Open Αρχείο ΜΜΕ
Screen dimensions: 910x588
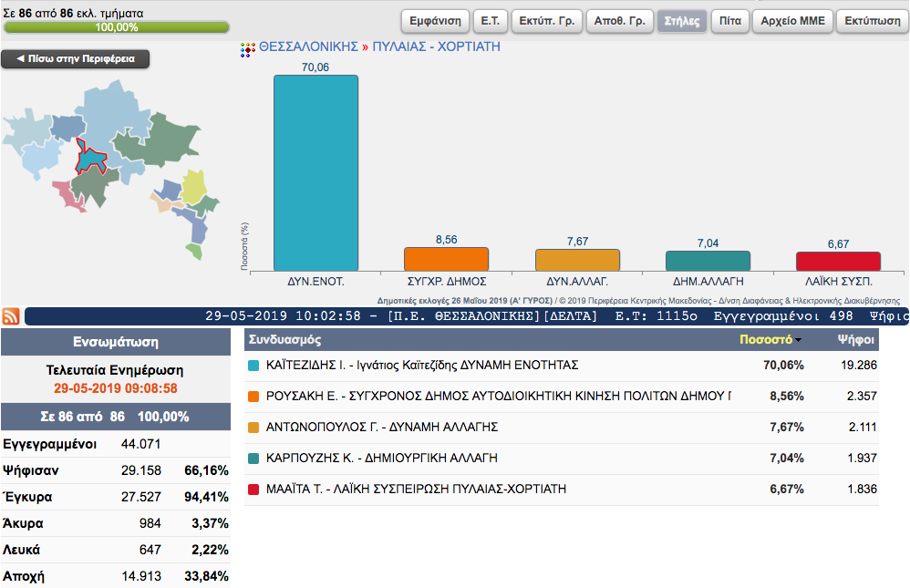tap(792, 21)
